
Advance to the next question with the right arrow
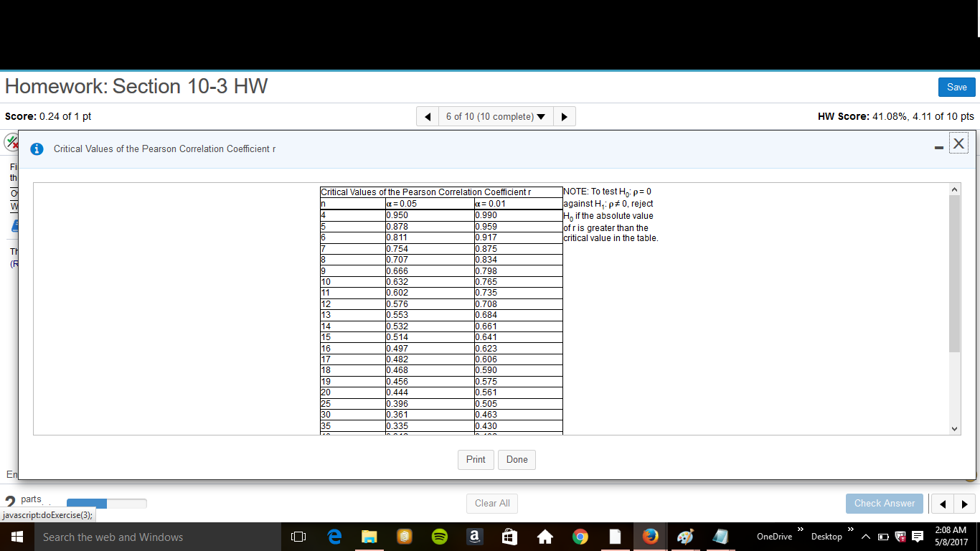coord(565,116)
